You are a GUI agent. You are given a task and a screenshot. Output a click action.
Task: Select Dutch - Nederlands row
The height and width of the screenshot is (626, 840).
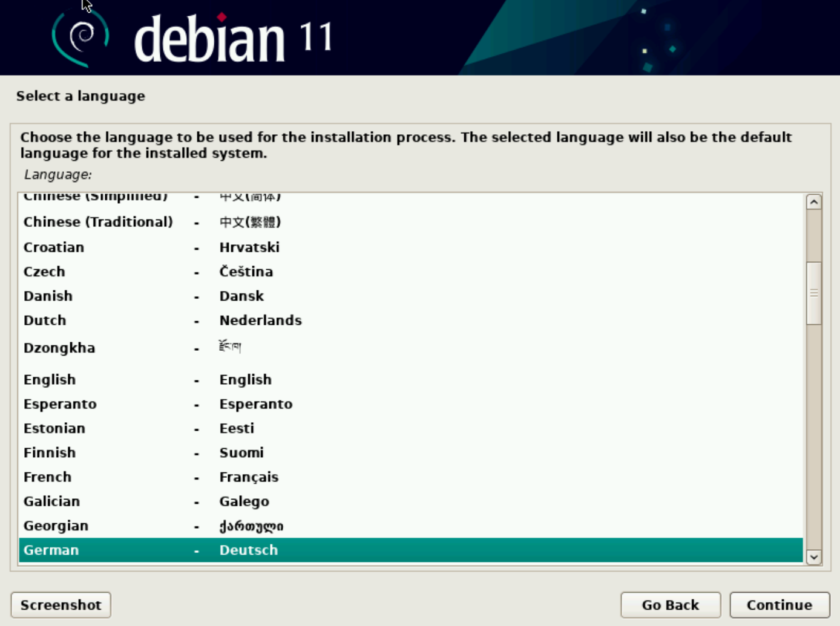[411, 320]
